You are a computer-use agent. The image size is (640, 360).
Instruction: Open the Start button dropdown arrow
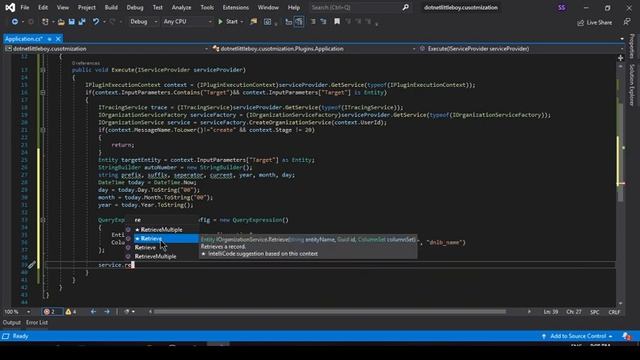pyautogui.click(x=242, y=22)
